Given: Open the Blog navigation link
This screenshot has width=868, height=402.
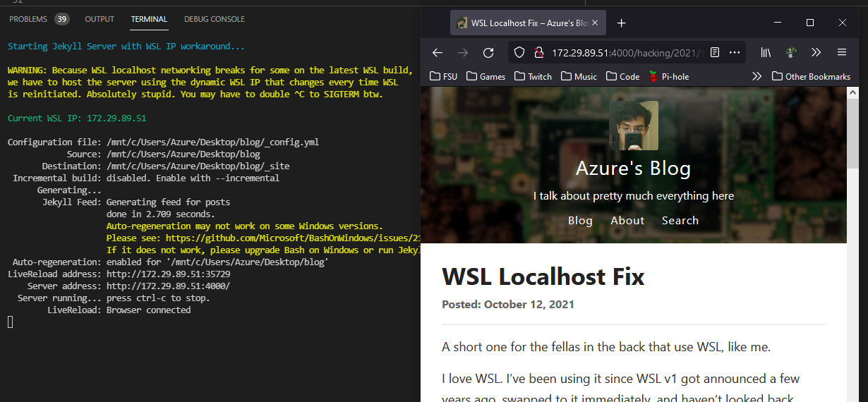Looking at the screenshot, I should (580, 221).
